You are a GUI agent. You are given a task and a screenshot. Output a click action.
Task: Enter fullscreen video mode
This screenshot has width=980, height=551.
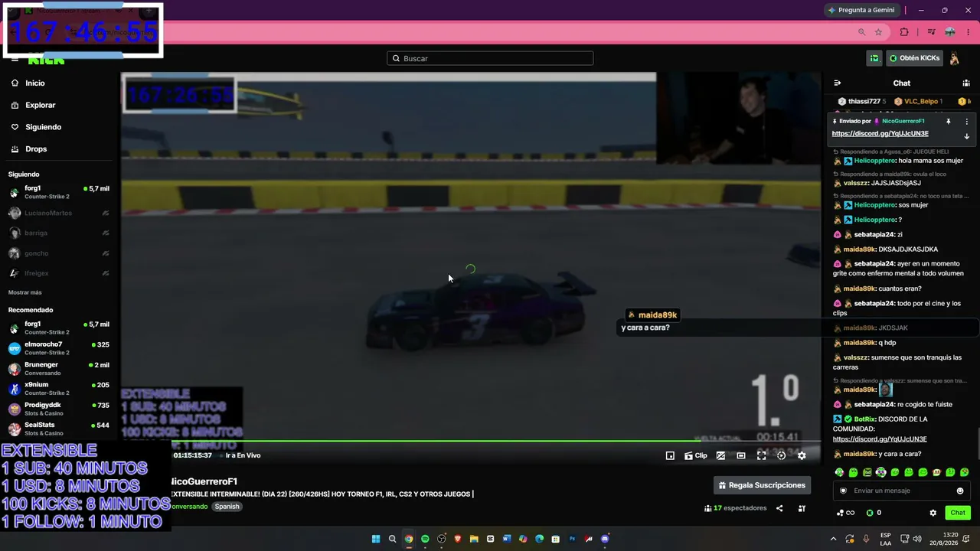pos(761,455)
